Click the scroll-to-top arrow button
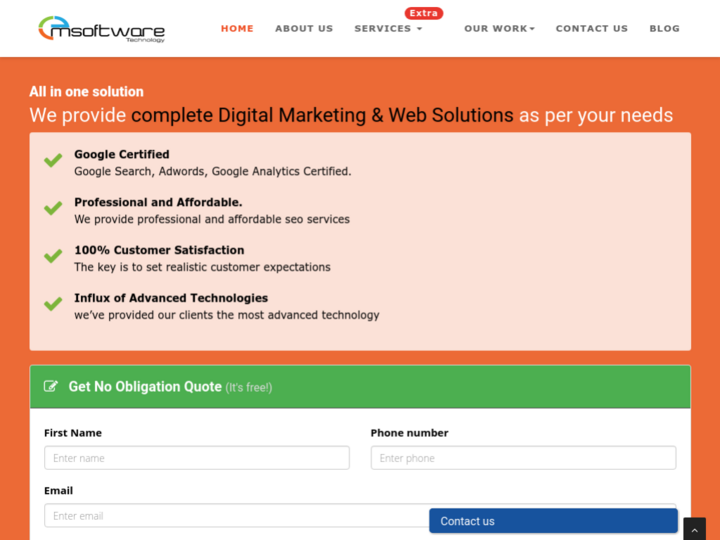The height and width of the screenshot is (540, 720). [x=694, y=529]
